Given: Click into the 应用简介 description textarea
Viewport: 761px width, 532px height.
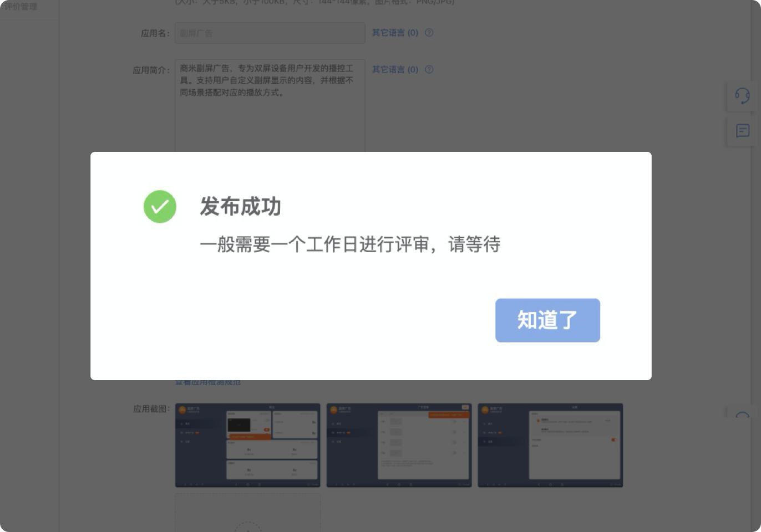Looking at the screenshot, I should 270,106.
